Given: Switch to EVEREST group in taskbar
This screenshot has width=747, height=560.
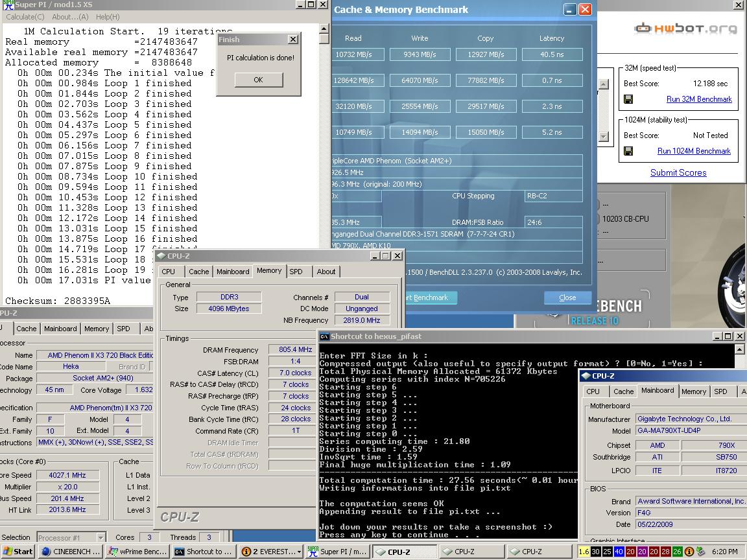Looking at the screenshot, I should tap(270, 552).
